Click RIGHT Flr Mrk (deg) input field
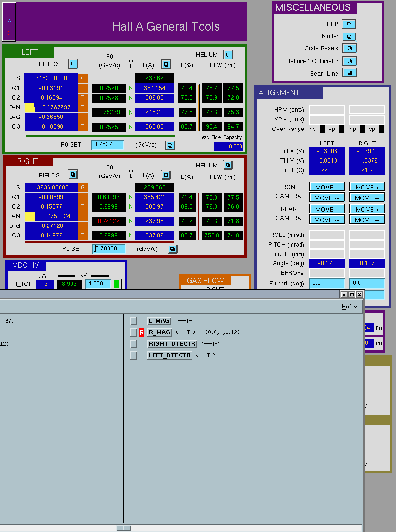This screenshot has height=532, width=396. tap(367, 283)
